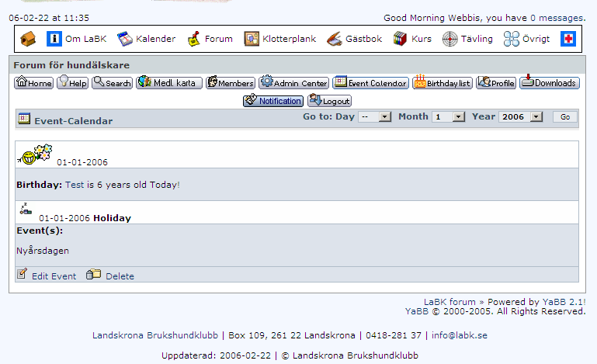Open forum Search button
597x364 pixels.
[112, 82]
